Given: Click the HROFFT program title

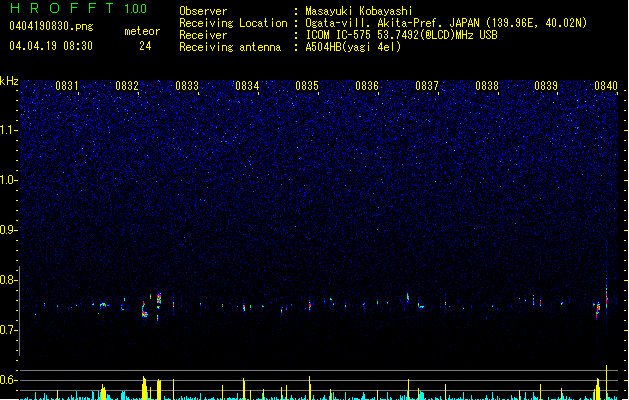Looking at the screenshot, I should pos(62,8).
